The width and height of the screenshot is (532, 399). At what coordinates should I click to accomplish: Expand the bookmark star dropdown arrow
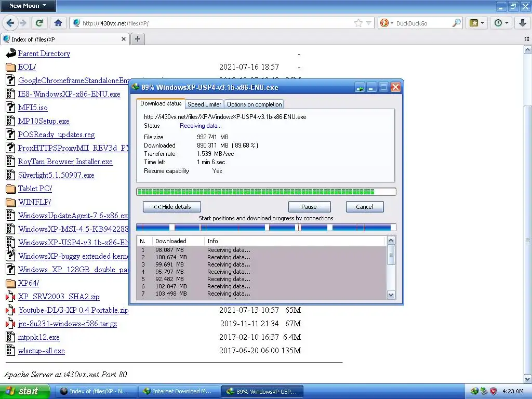[x=369, y=23]
